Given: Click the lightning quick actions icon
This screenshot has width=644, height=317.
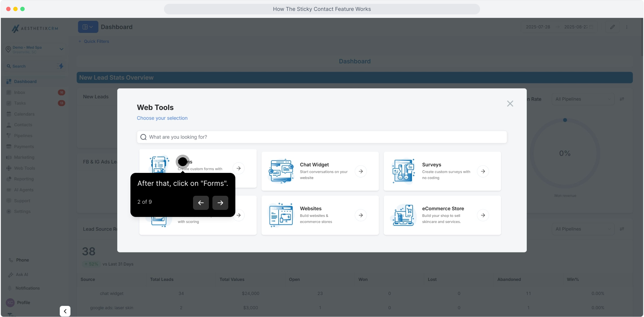Looking at the screenshot, I should tap(61, 66).
